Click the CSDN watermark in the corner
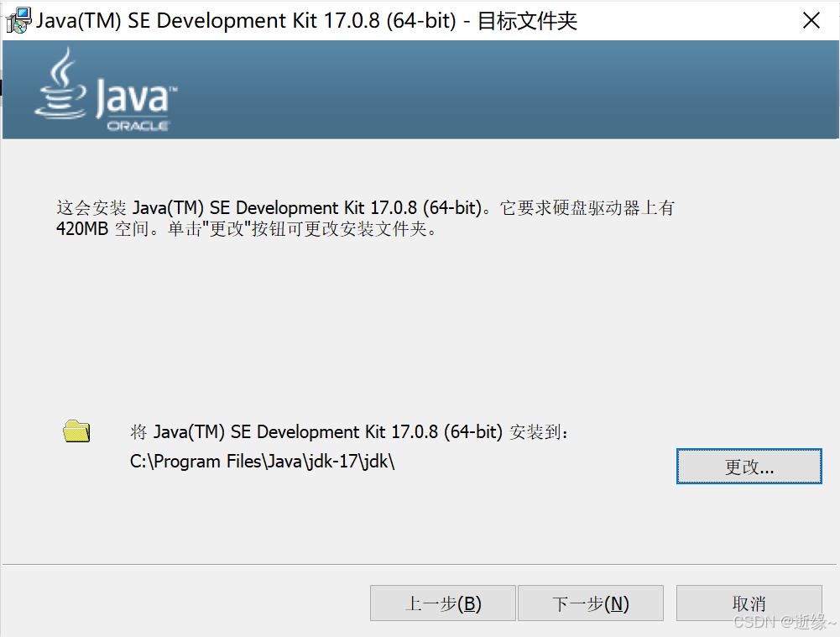The height and width of the screenshot is (637, 840). [x=784, y=623]
